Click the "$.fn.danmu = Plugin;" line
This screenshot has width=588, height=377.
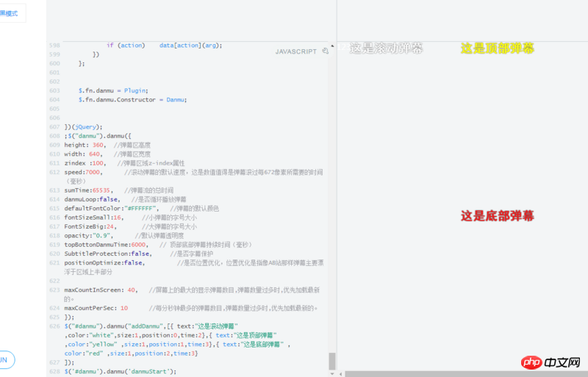tap(113, 91)
